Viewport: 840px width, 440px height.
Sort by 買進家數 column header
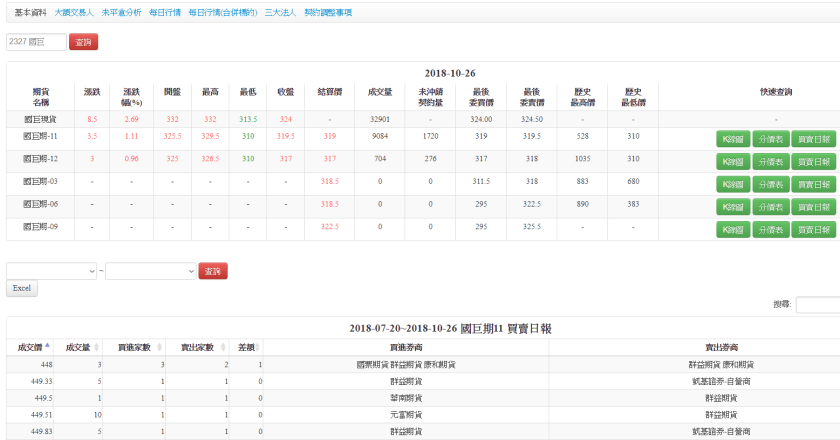[x=133, y=347]
